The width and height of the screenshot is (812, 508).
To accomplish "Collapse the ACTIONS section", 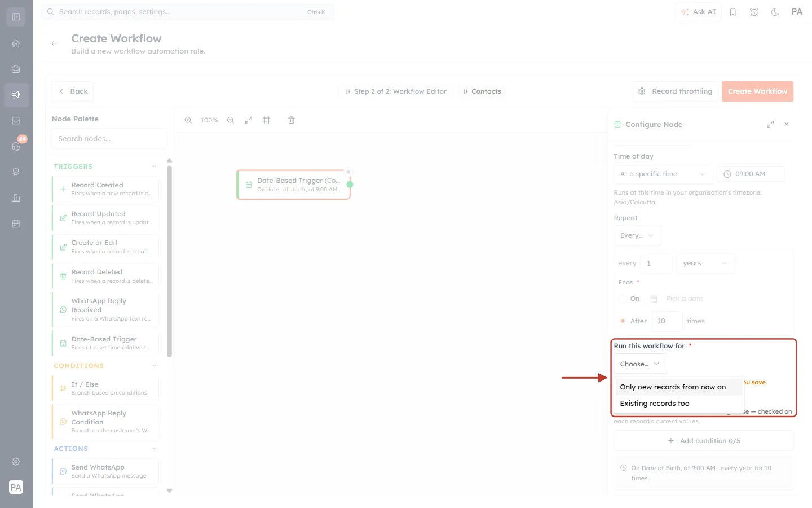I will tap(154, 449).
